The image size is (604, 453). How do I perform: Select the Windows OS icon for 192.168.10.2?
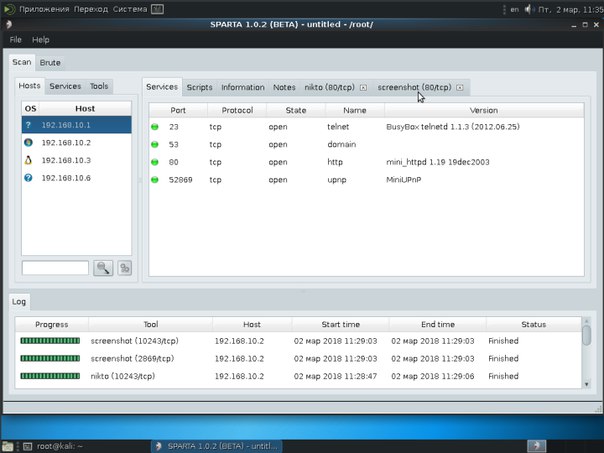pos(30,143)
